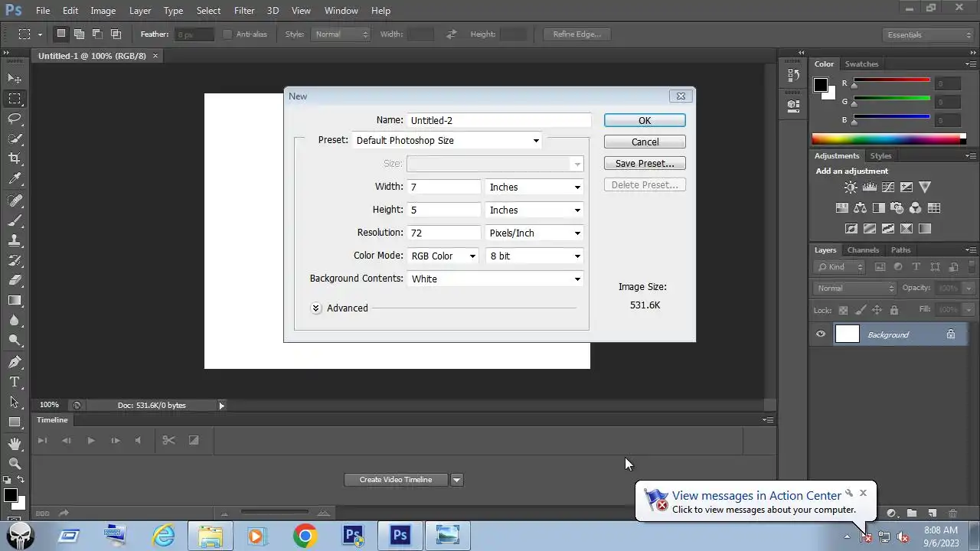Click Create Video Timeline button

pos(396,480)
